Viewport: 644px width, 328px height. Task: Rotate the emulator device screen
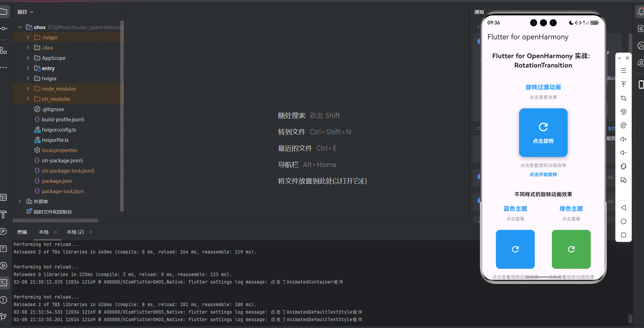click(x=624, y=166)
